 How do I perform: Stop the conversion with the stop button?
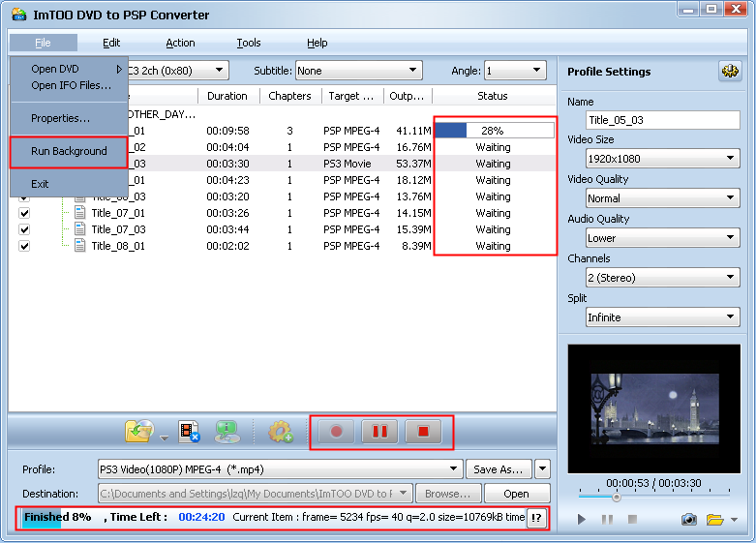click(x=423, y=431)
